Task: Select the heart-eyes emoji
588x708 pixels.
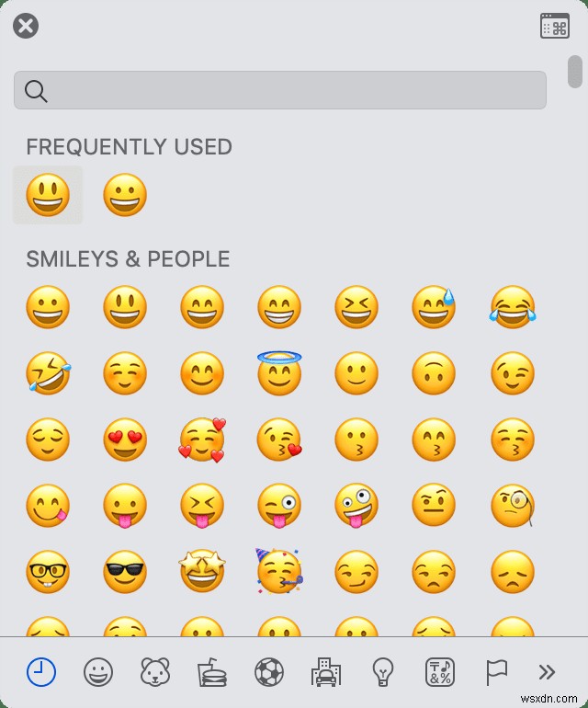Action: [125, 440]
